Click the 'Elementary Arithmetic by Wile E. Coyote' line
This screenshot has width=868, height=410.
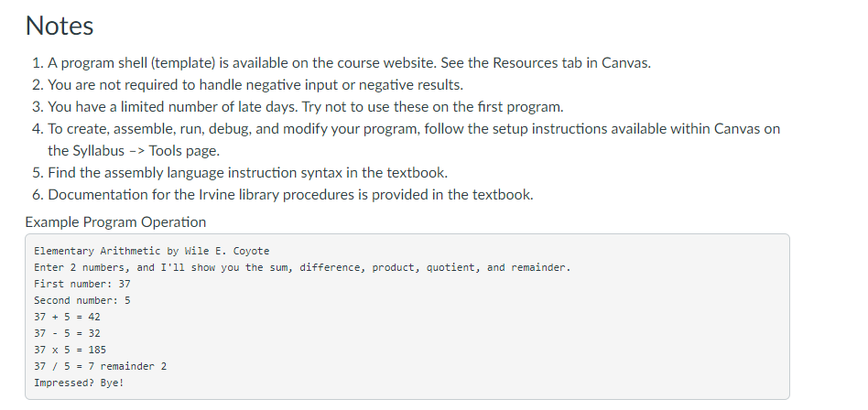[152, 251]
